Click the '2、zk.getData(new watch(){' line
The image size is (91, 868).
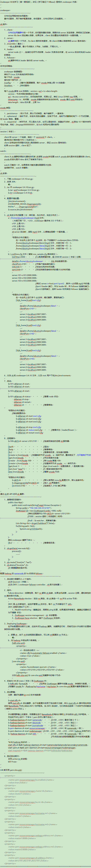tap(17, 548)
